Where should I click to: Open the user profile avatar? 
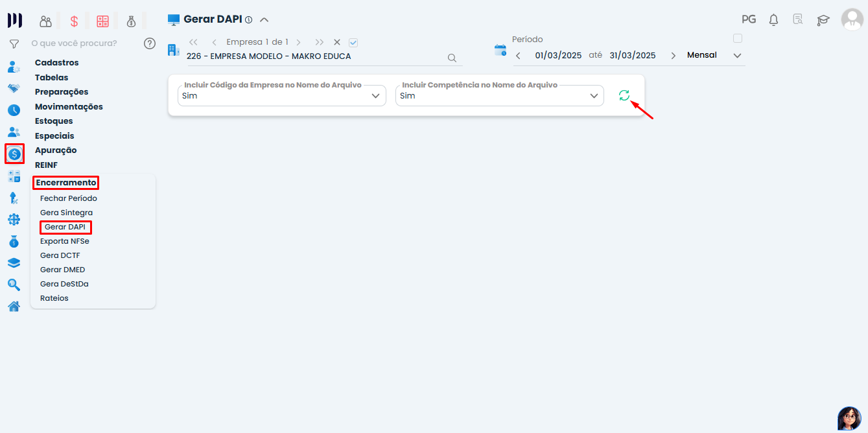tap(852, 19)
